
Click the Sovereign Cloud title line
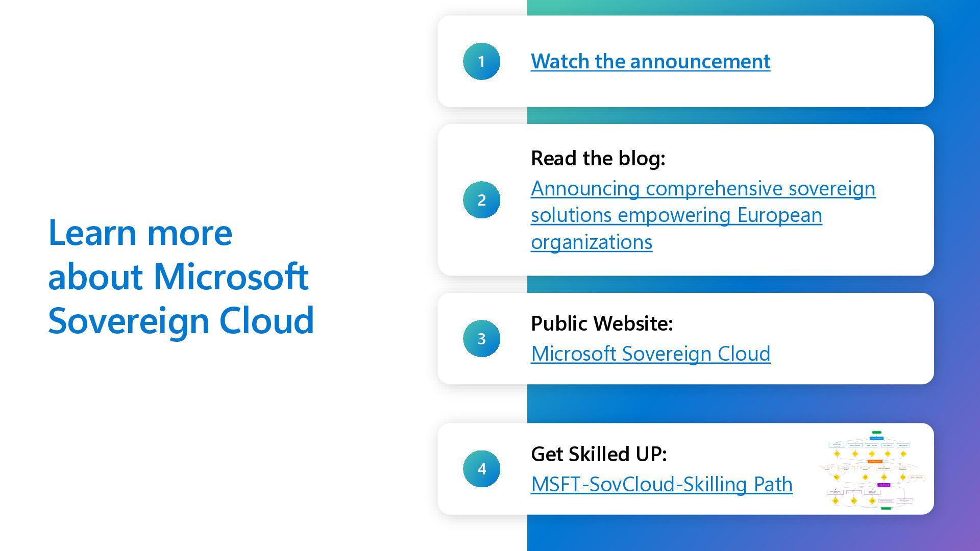click(x=181, y=320)
